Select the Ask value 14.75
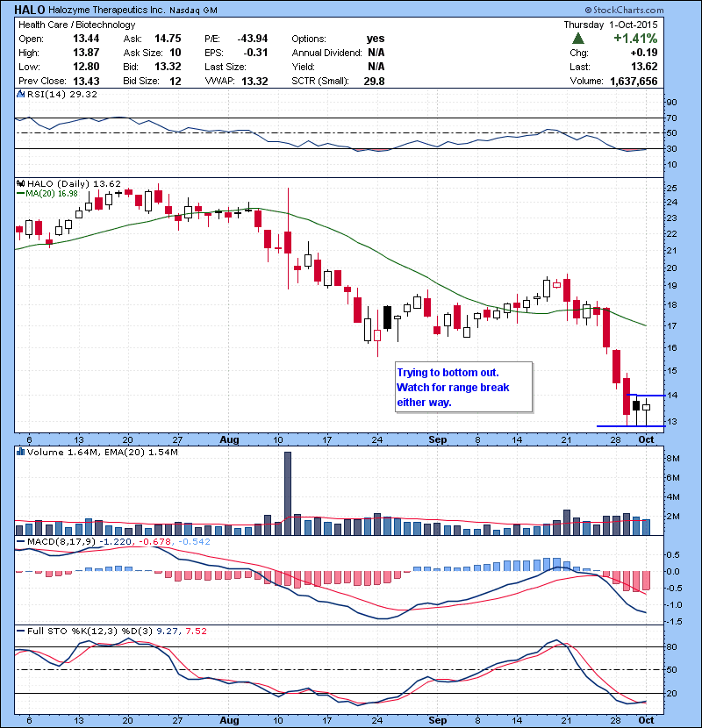702x728 pixels. 168,39
